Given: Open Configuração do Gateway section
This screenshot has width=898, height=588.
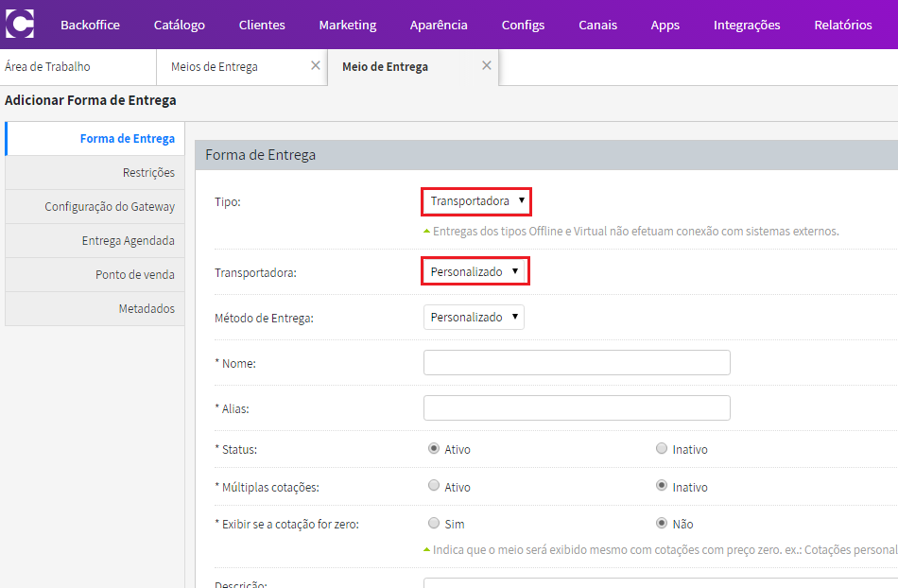Looking at the screenshot, I should [x=95, y=207].
